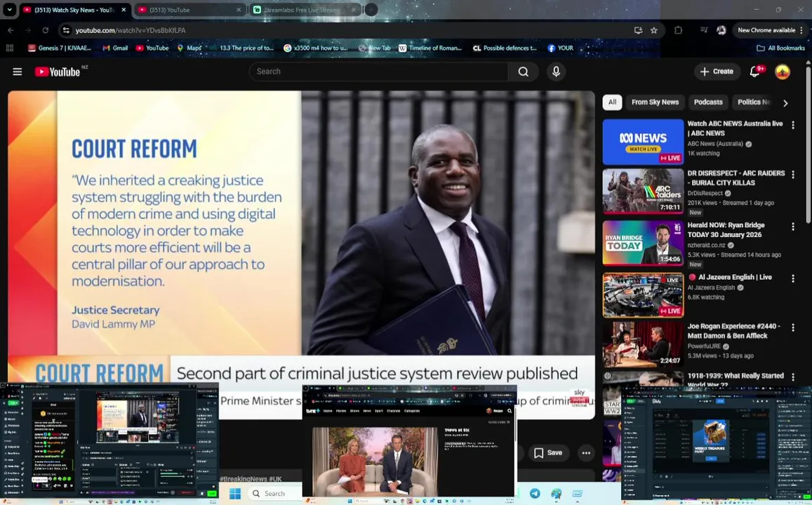Open options menu for ABC NEWS Australia video
Viewport: 812px width, 505px height.
pyautogui.click(x=793, y=125)
